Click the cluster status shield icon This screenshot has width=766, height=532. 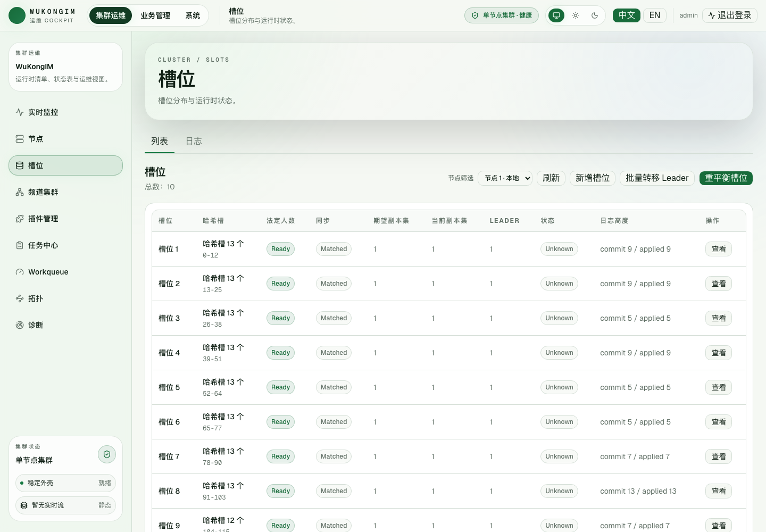[x=107, y=454]
